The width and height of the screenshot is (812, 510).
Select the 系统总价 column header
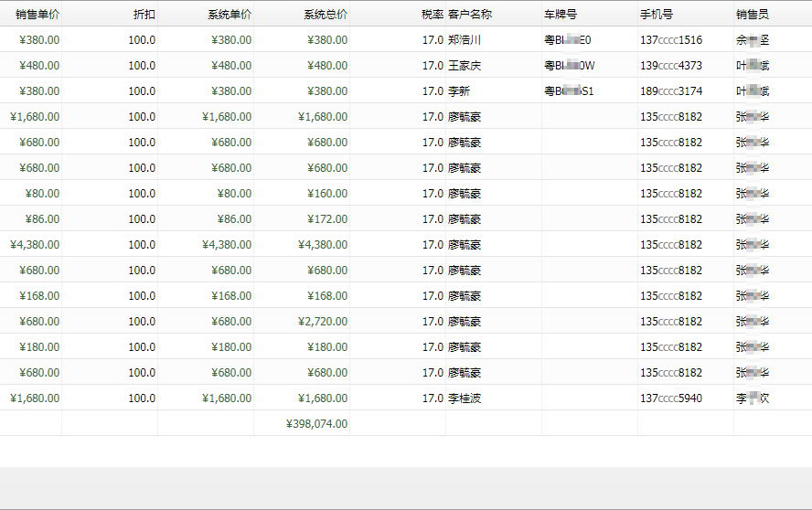[x=326, y=15]
